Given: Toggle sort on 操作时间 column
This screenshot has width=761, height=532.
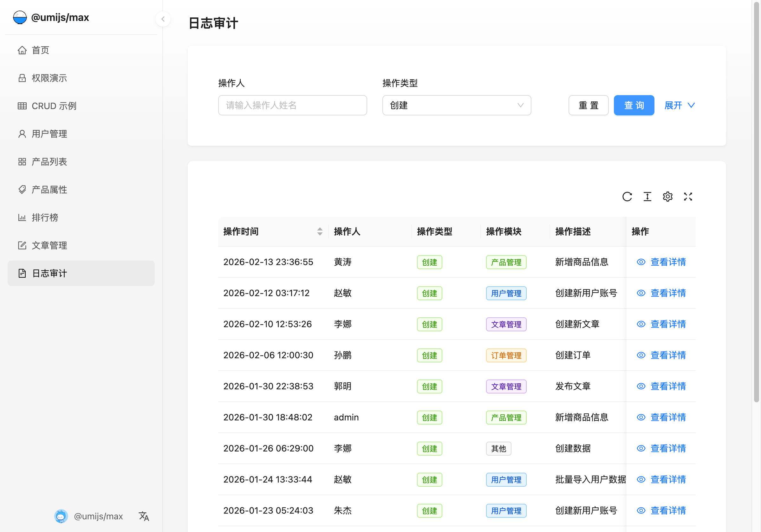Looking at the screenshot, I should [x=320, y=231].
